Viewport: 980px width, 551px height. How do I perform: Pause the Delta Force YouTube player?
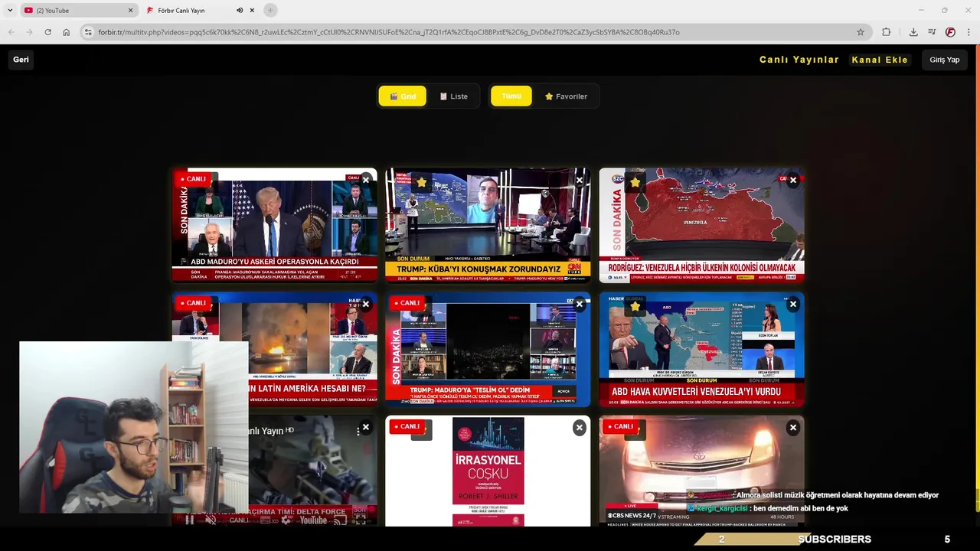click(x=190, y=520)
